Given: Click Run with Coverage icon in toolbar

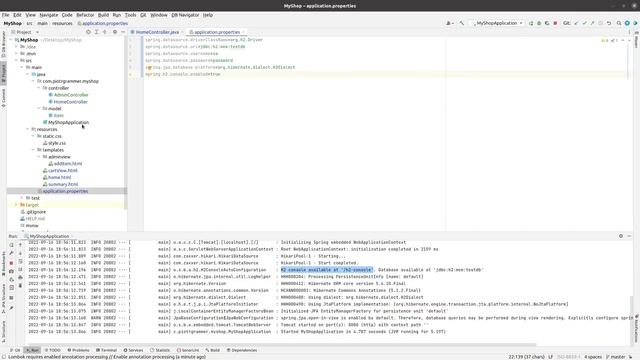Looking at the screenshot, I should coord(547,23).
